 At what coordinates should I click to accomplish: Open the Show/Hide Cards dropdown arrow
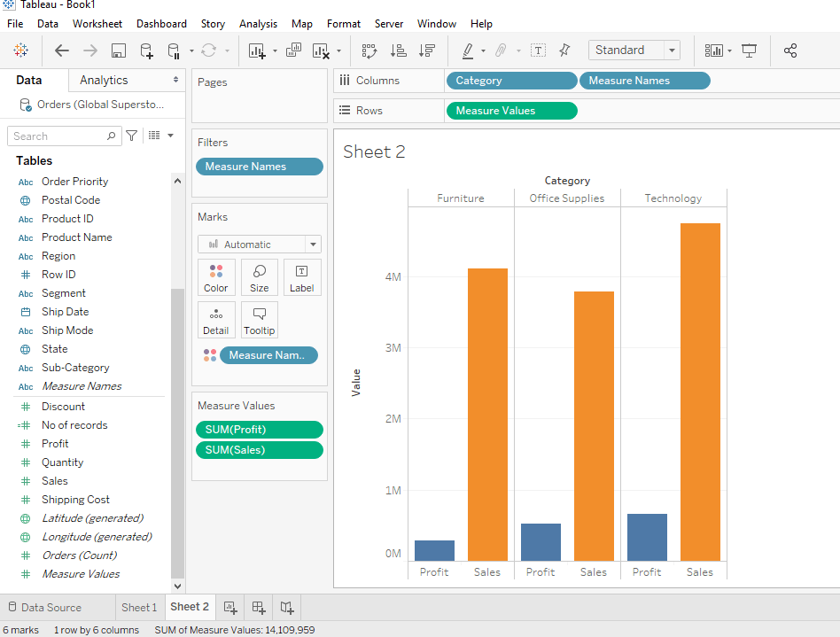coord(730,50)
